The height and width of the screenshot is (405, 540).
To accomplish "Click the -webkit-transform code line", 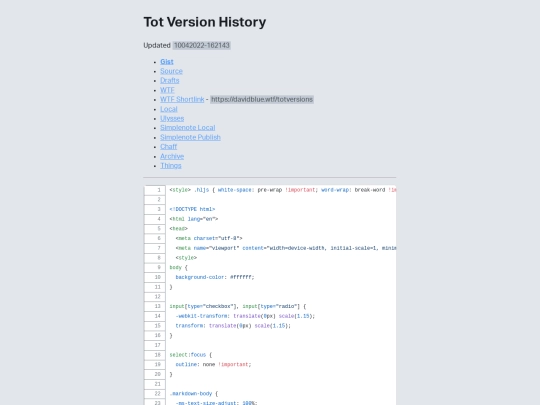I will [x=245, y=316].
